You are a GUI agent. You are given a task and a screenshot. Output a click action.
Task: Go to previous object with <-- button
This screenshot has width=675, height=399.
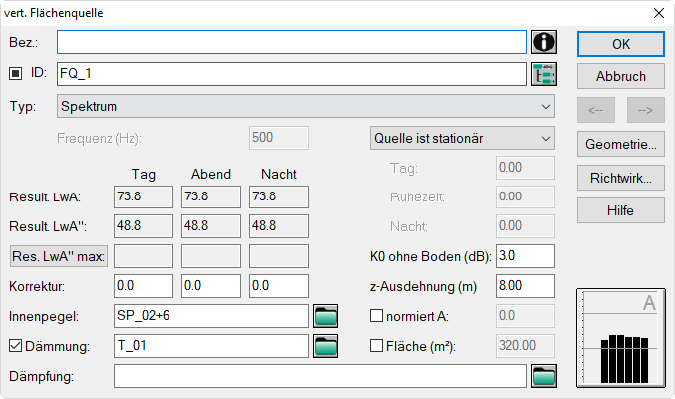pos(596,110)
